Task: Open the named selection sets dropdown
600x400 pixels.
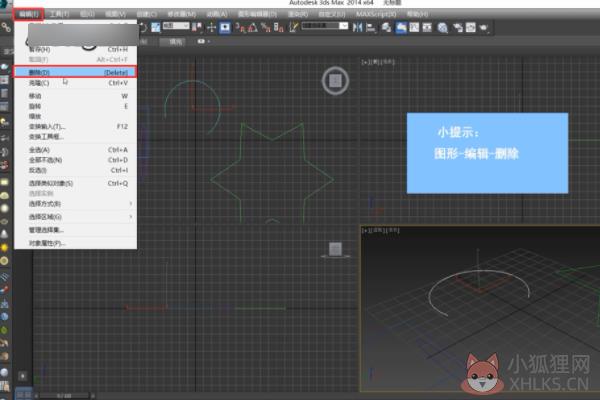Action: (324, 26)
